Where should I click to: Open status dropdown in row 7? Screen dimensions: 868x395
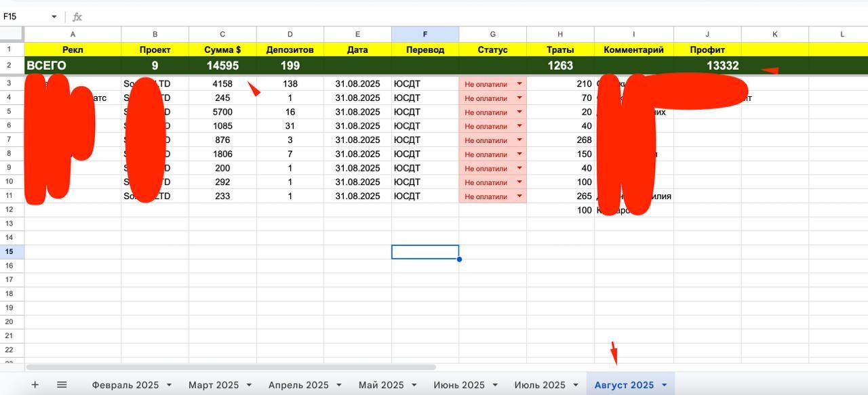click(519, 140)
